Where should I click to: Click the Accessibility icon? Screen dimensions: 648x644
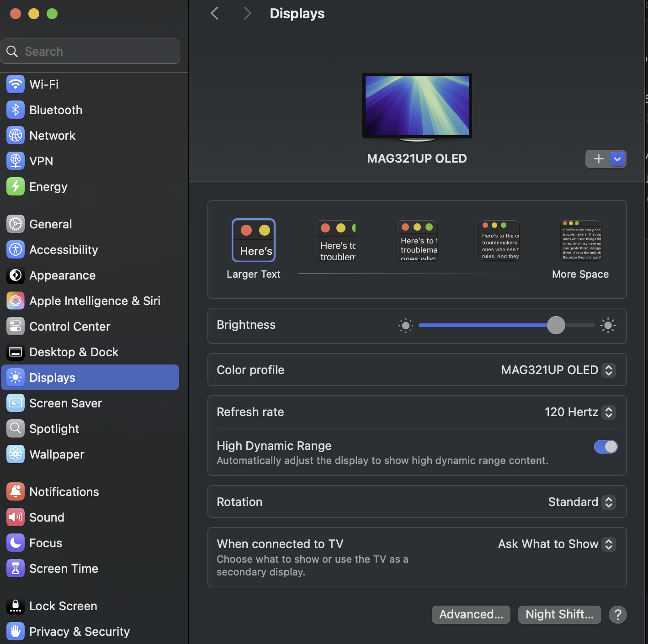[16, 249]
